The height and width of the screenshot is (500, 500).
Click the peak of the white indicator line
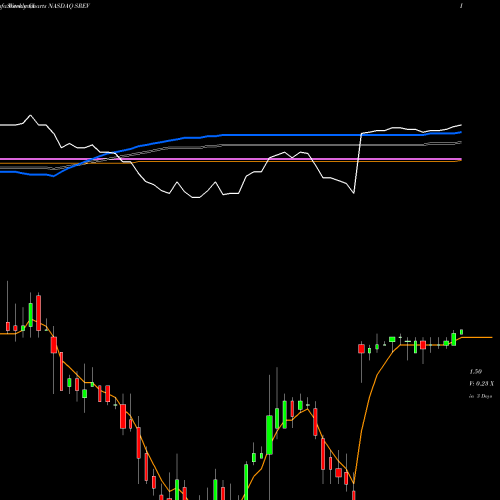point(30,116)
